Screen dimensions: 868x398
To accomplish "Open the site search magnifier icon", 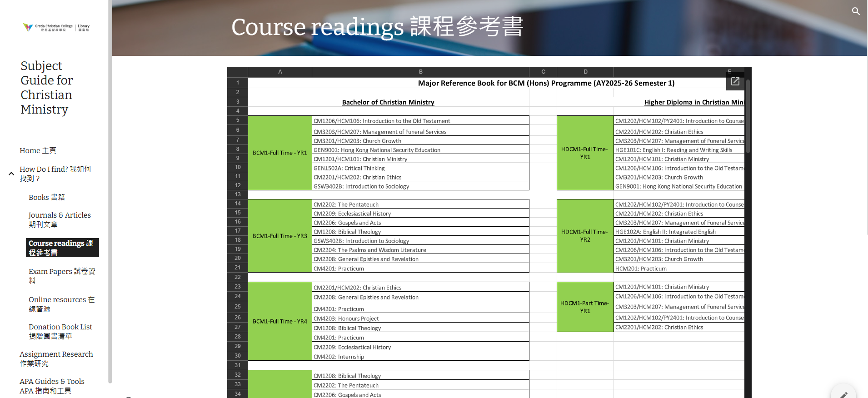I will tap(856, 11).
